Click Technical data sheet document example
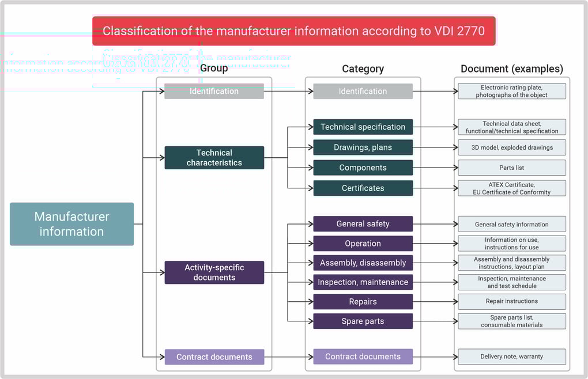The width and height of the screenshot is (588, 379). [512, 127]
